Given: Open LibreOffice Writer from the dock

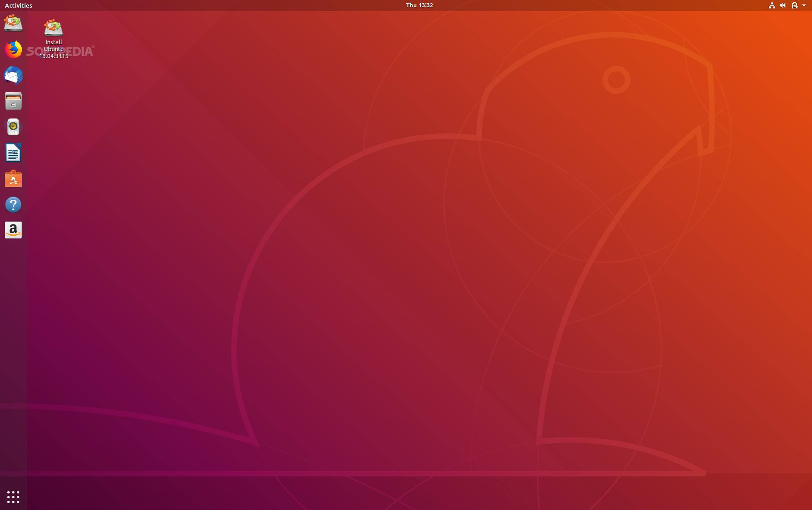Looking at the screenshot, I should tap(13, 153).
